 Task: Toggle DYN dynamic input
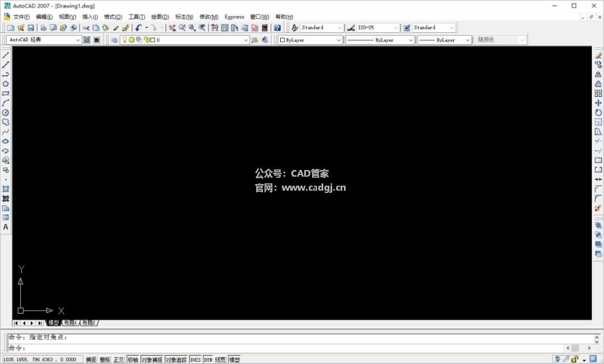[208, 360]
